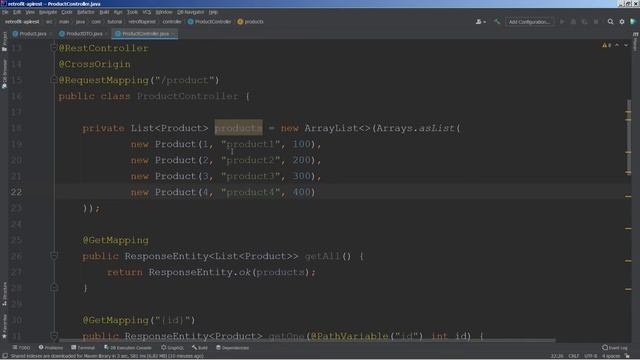Image resolution: width=640 pixels, height=360 pixels.
Task: Click the highlighted products variable name
Action: point(239,128)
